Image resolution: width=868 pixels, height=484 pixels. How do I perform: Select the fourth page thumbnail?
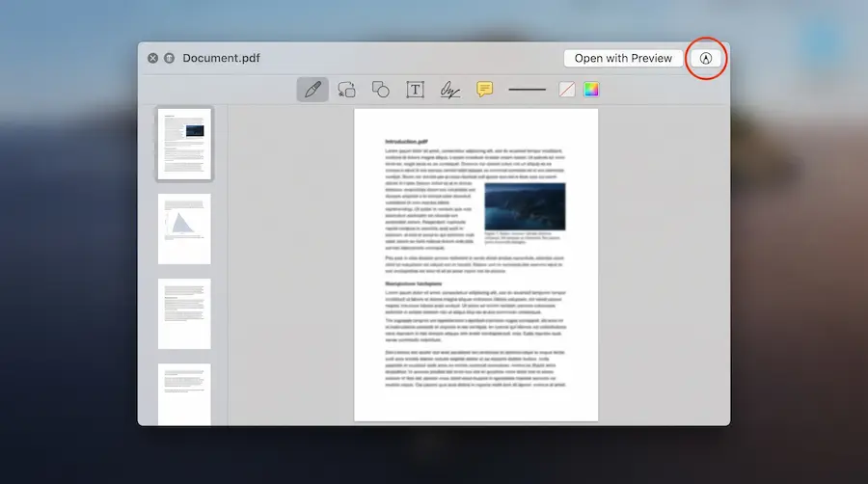[184, 394]
